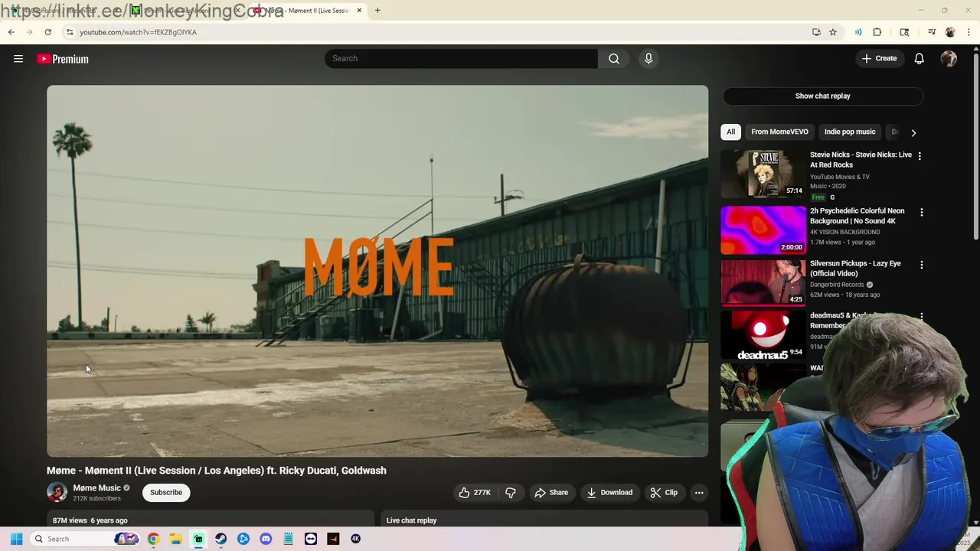This screenshot has height=551, width=980.
Task: Dislike the video with thumbs down
Action: click(511, 493)
